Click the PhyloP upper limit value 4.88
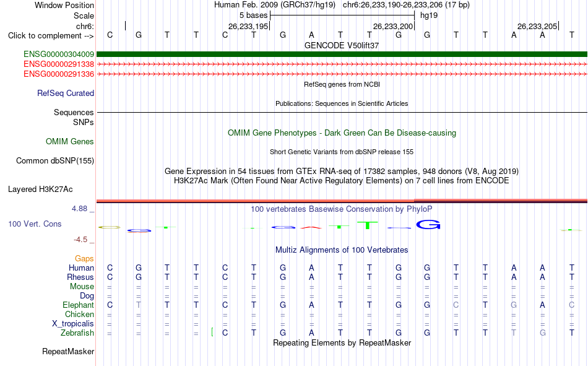This screenshot has width=588, height=366. pos(79,209)
